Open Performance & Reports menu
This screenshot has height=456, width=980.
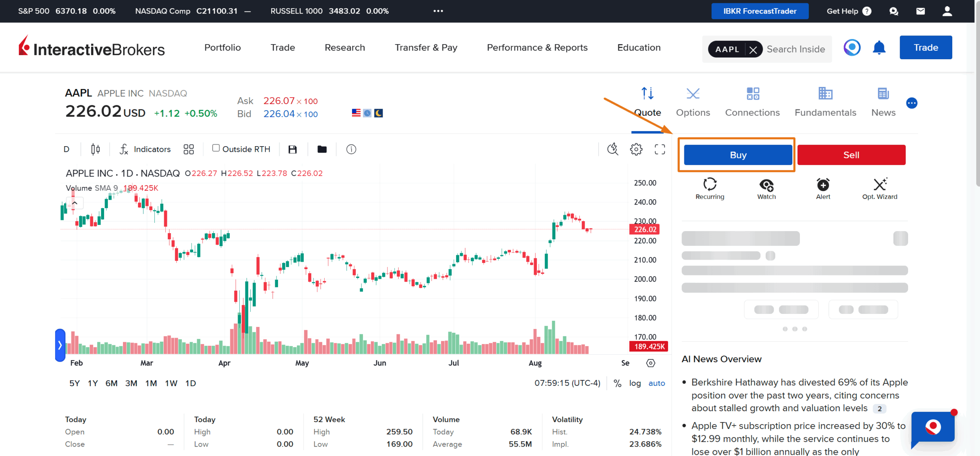coord(537,48)
